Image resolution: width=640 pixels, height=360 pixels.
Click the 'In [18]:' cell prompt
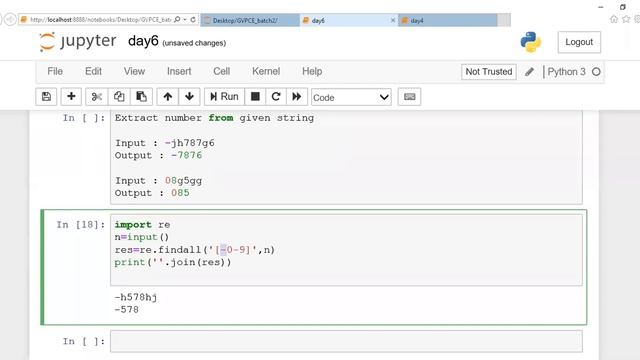(x=81, y=225)
